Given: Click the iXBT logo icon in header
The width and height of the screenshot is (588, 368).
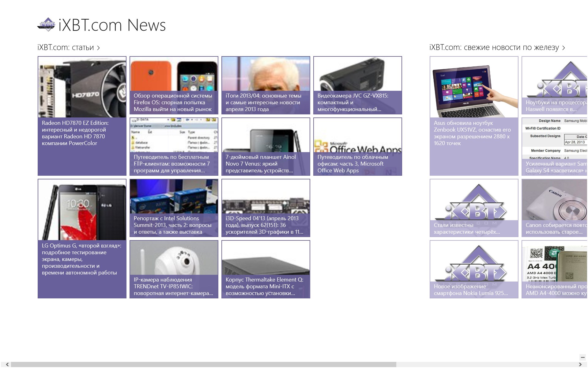Looking at the screenshot, I should point(46,25).
